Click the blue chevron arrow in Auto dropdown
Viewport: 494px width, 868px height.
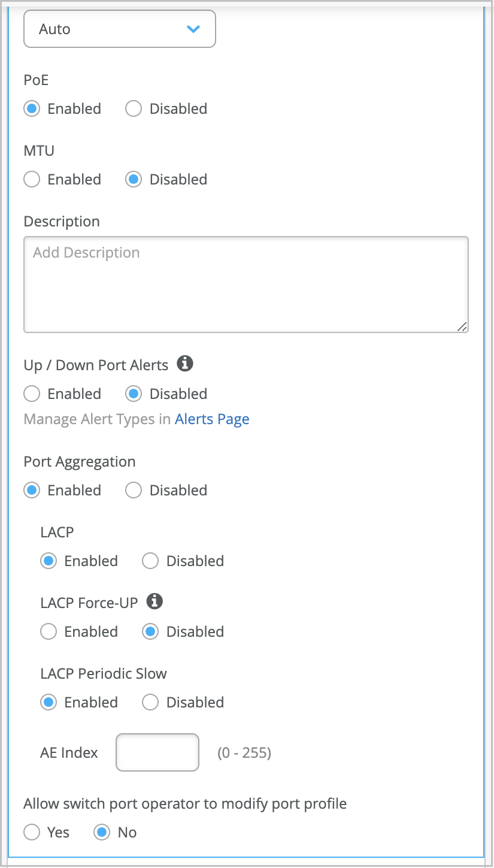pos(193,29)
